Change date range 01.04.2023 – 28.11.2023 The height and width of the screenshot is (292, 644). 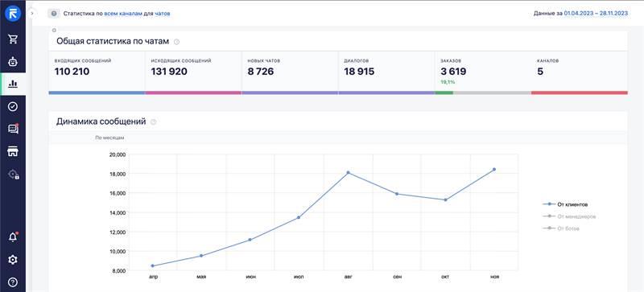596,14
